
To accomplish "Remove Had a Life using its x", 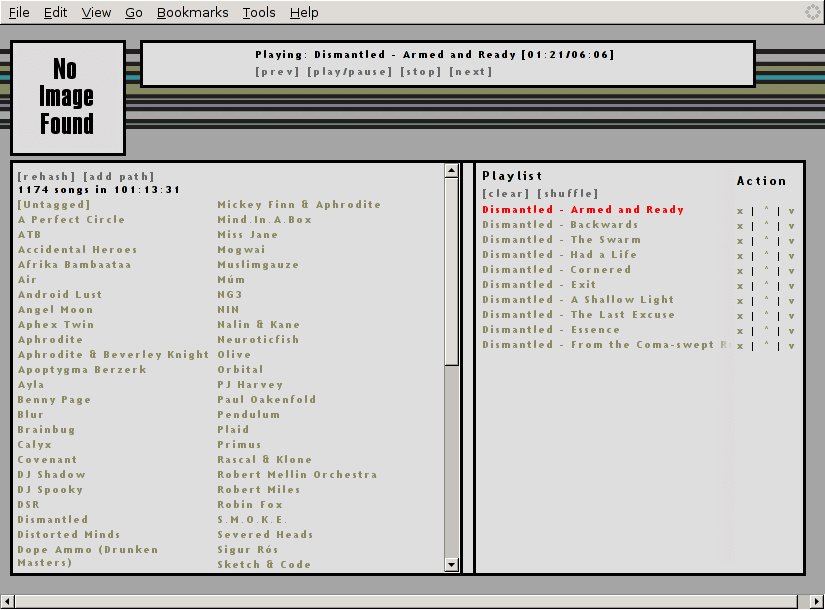I will [x=740, y=256].
